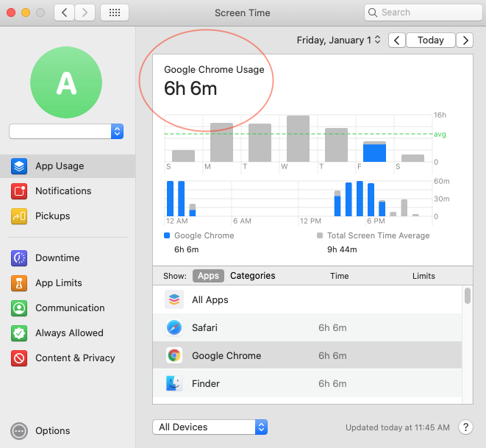Open App Usage in sidebar
The width and height of the screenshot is (486, 448).
68,166
